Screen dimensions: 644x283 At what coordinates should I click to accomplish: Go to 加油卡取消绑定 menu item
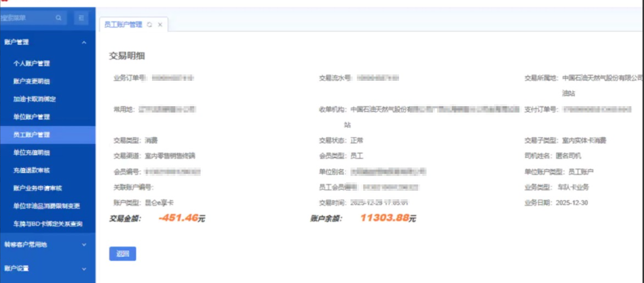point(35,99)
